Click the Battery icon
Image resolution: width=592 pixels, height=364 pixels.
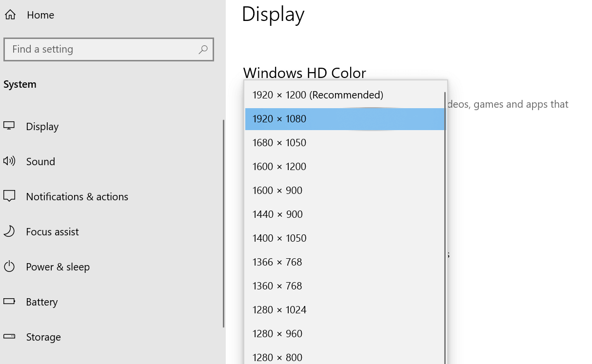10,302
